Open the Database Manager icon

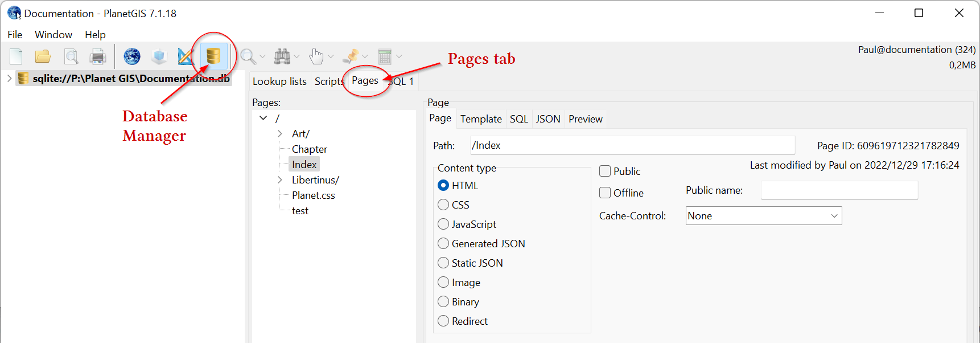(213, 56)
